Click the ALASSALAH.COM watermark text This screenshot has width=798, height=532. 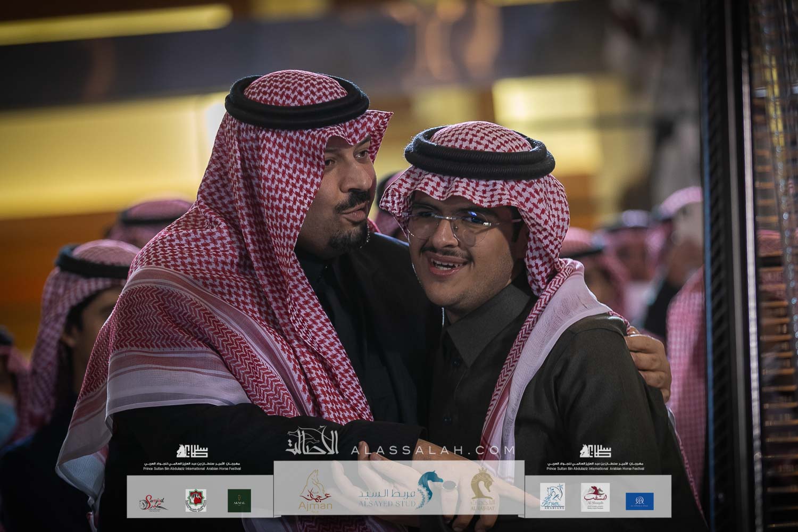tap(433, 451)
